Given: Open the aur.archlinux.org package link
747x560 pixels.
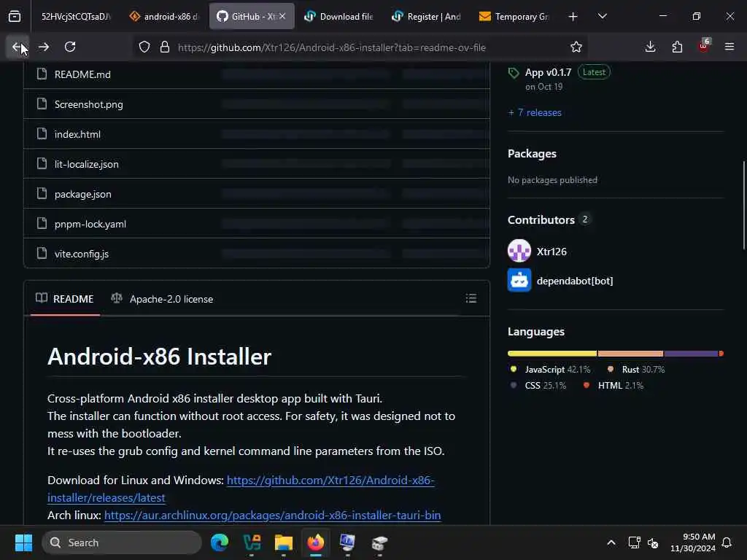Looking at the screenshot, I should (273, 516).
